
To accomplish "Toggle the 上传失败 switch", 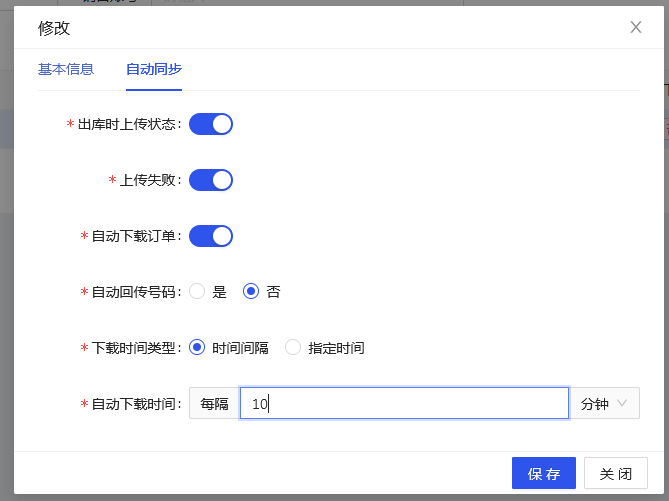I will (211, 180).
